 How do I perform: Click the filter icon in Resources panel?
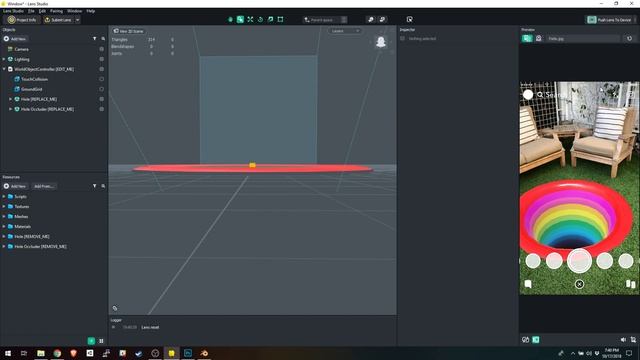coord(95,186)
